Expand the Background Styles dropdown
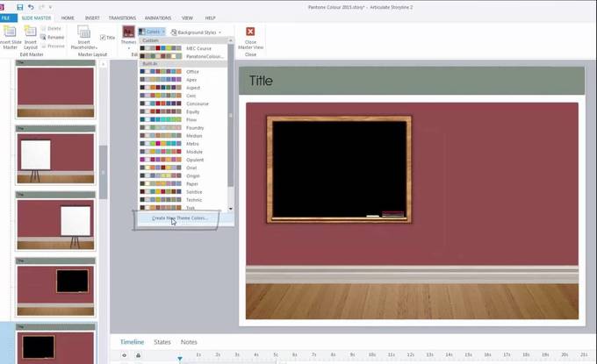Screen dimensions: 597x364 pyautogui.click(x=193, y=32)
